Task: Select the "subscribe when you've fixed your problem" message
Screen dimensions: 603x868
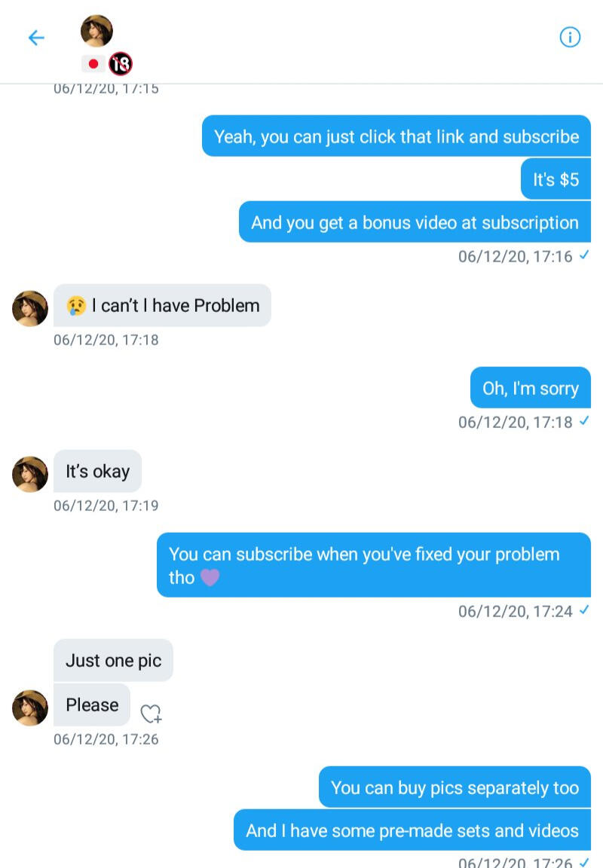Action: point(374,565)
